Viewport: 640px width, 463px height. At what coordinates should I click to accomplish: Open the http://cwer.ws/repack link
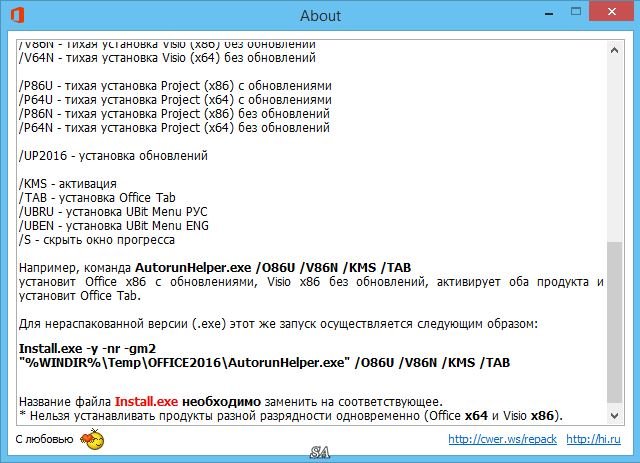click(502, 439)
